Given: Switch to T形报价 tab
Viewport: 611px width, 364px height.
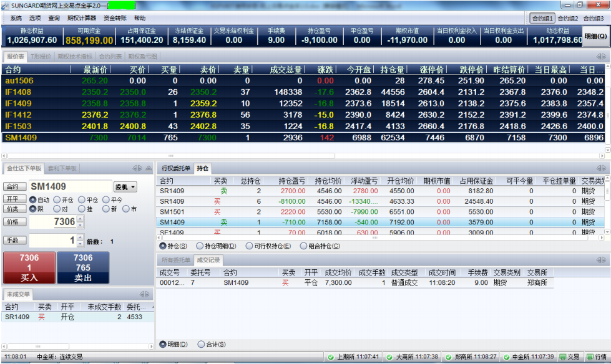Looking at the screenshot, I should 41,57.
